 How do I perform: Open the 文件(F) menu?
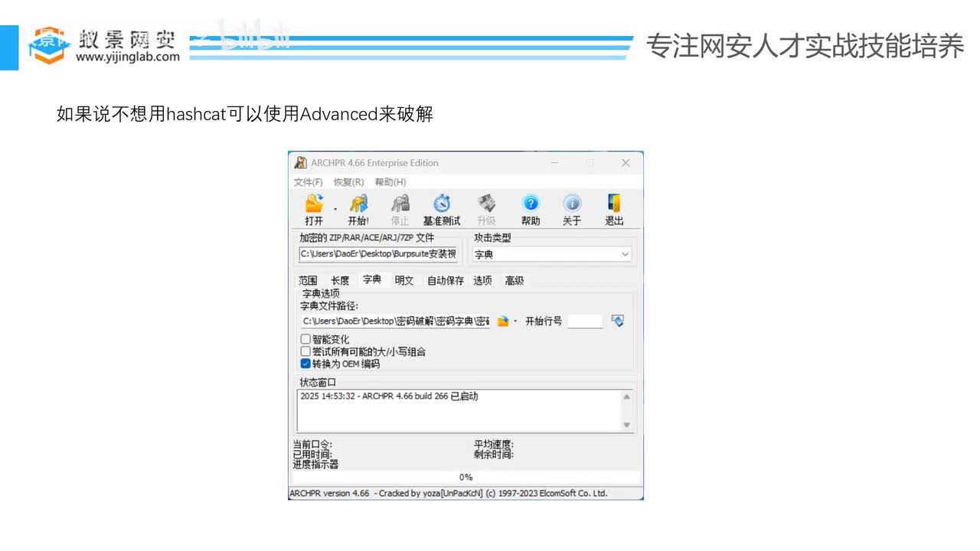tap(308, 182)
